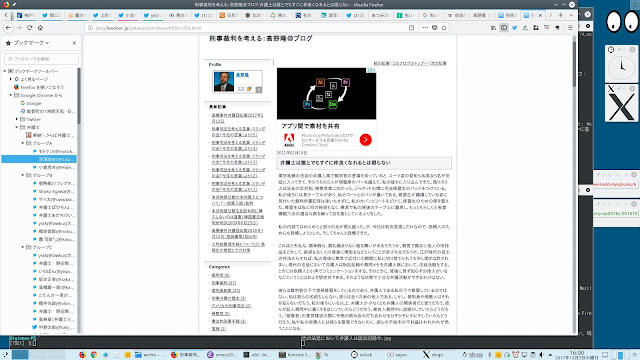Toggle the sidebar button in toolbar
Image resolution: width=640 pixels, height=360 pixels.
coord(504,28)
